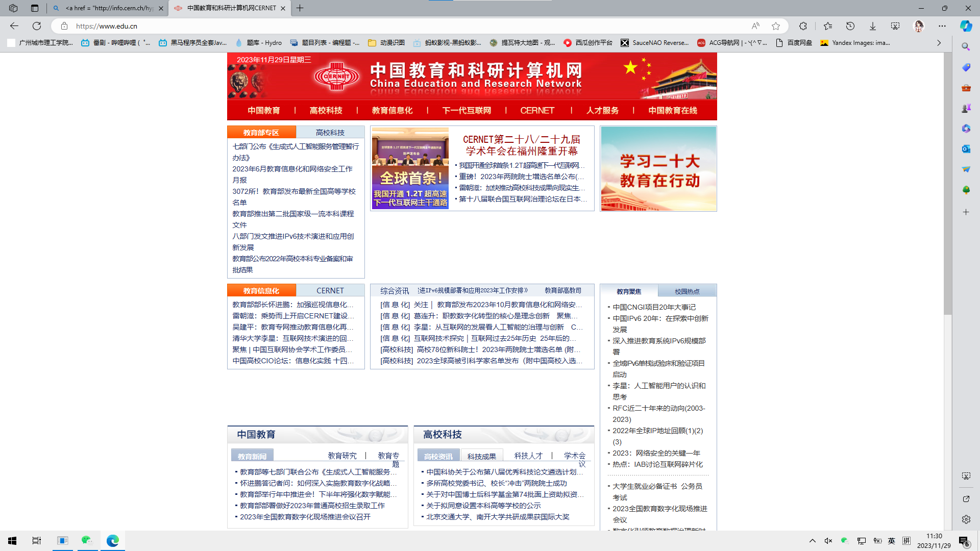Screen dimensions: 980x551
Task: Open the sidebar Tools briefcase icon
Action: 966,88
